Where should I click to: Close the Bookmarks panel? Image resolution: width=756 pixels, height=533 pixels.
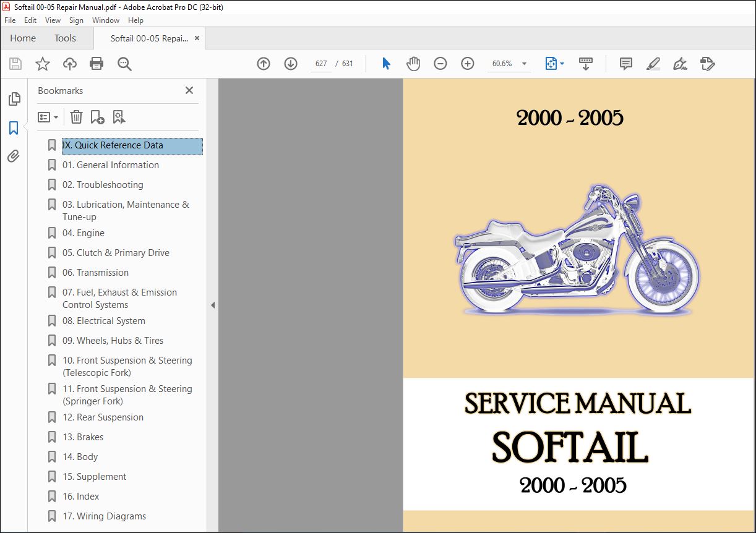(189, 90)
